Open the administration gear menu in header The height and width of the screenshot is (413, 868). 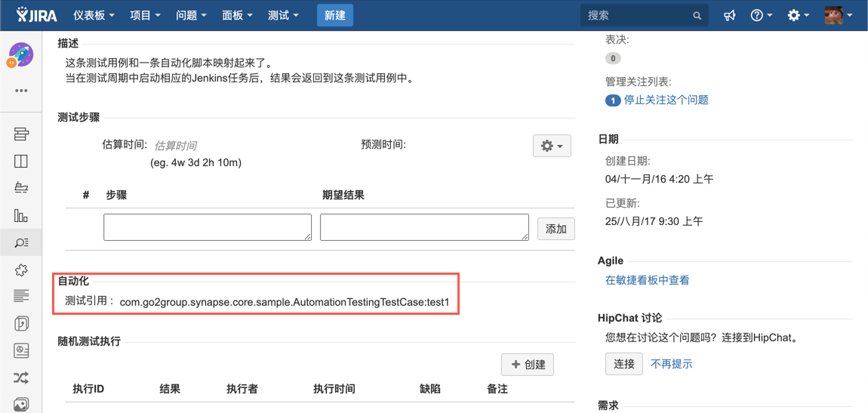[x=798, y=15]
